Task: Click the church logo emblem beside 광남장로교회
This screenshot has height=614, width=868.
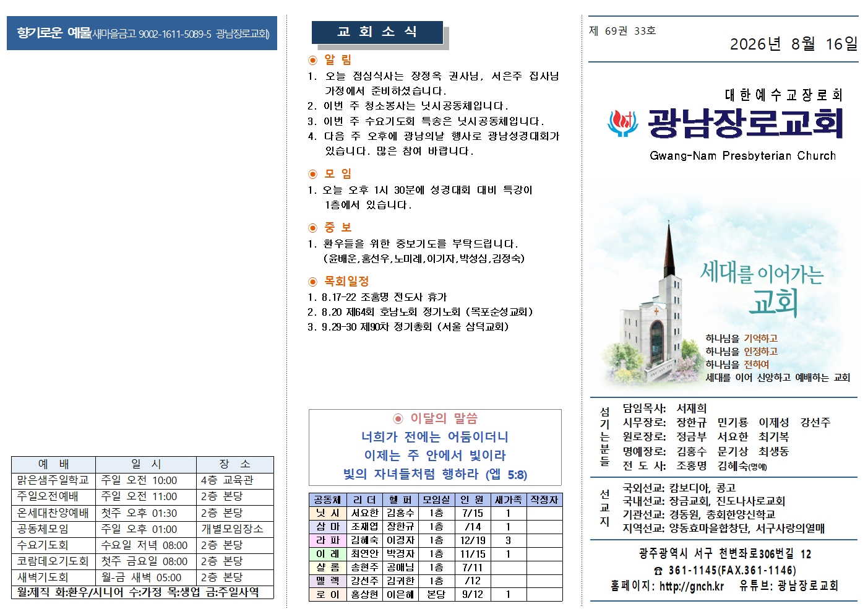Action: (623, 123)
